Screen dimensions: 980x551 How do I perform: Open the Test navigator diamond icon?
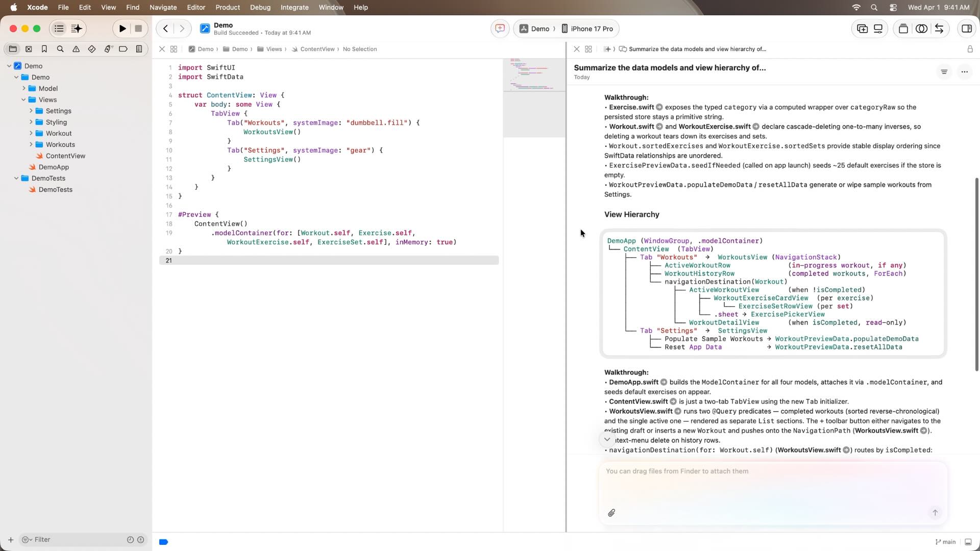coord(92,49)
